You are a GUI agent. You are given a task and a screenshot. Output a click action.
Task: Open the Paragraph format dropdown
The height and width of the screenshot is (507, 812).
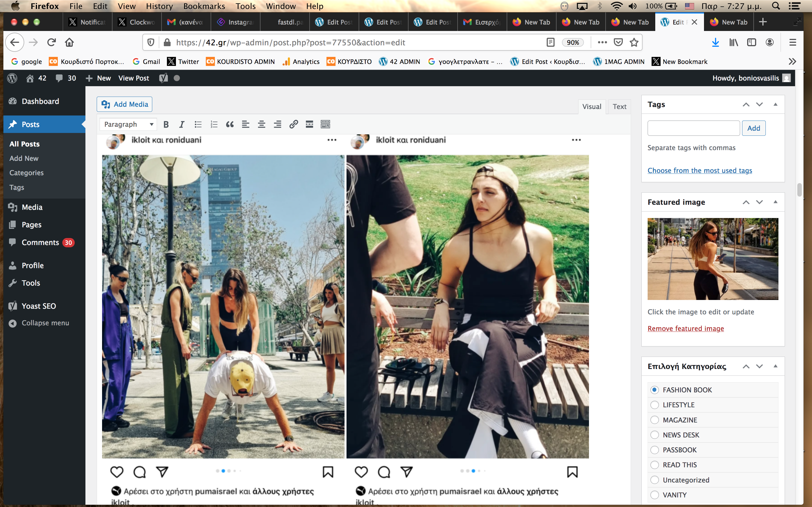coord(128,124)
